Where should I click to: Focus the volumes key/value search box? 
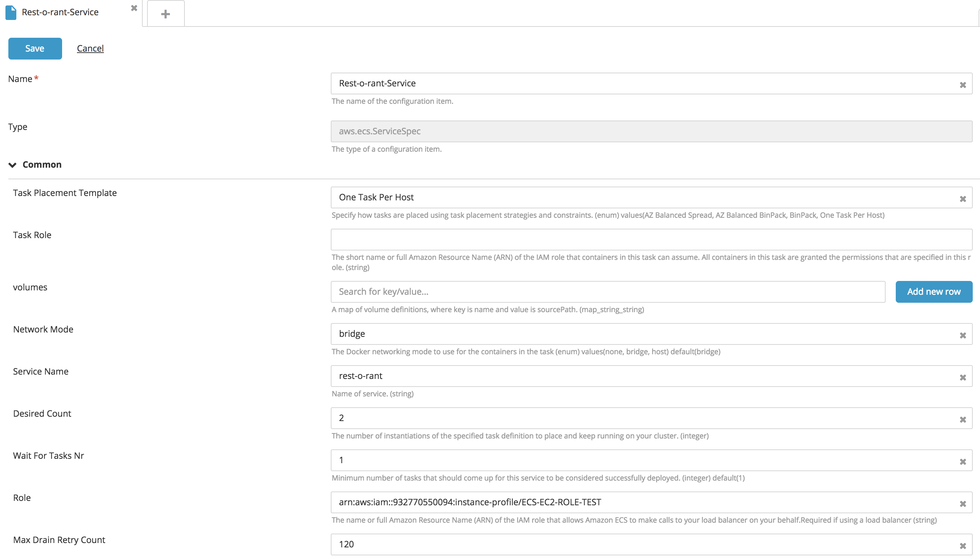[607, 292]
